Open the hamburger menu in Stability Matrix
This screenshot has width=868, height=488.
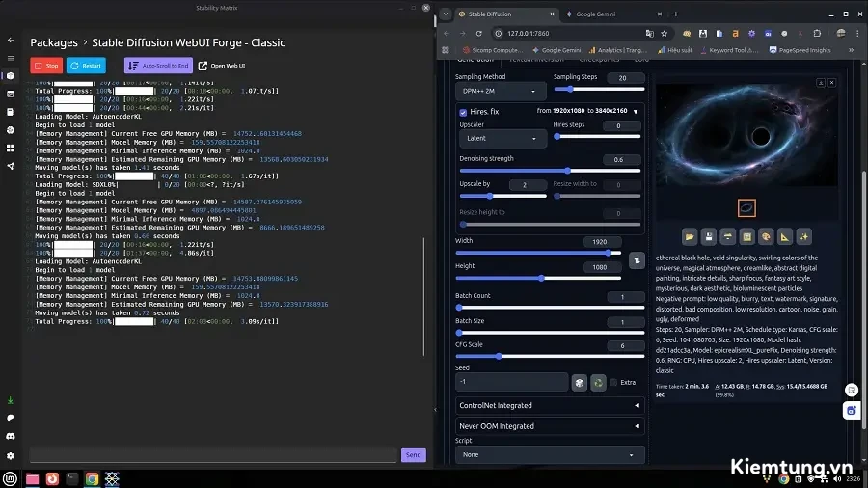[11, 58]
